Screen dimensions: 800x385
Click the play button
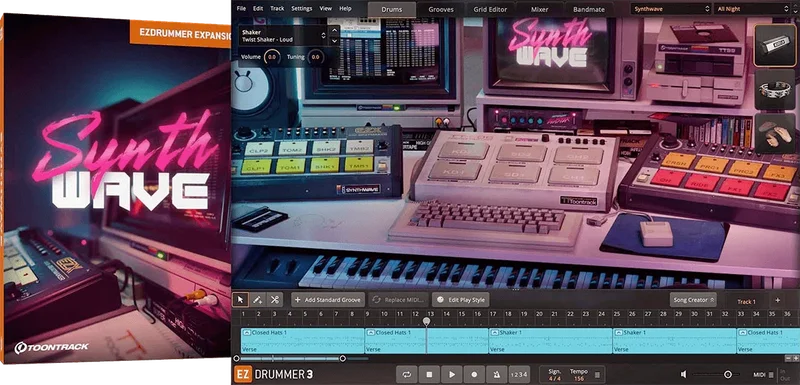click(452, 374)
